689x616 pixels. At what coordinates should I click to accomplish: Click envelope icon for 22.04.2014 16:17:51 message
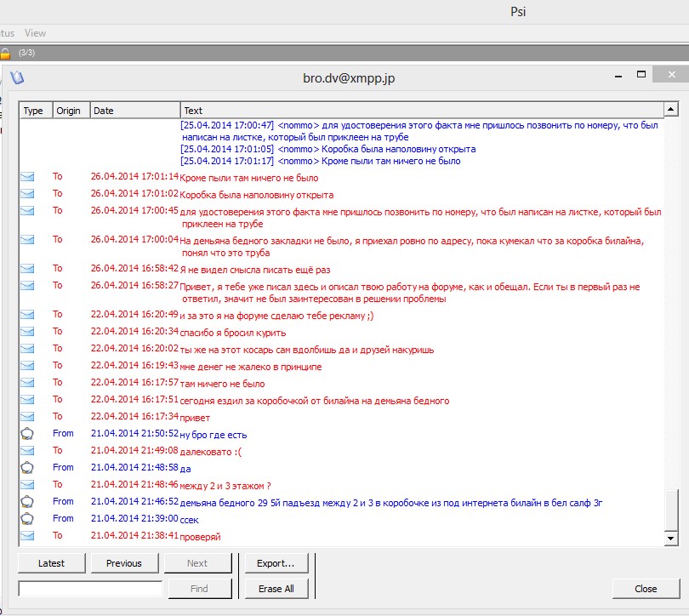tap(27, 400)
